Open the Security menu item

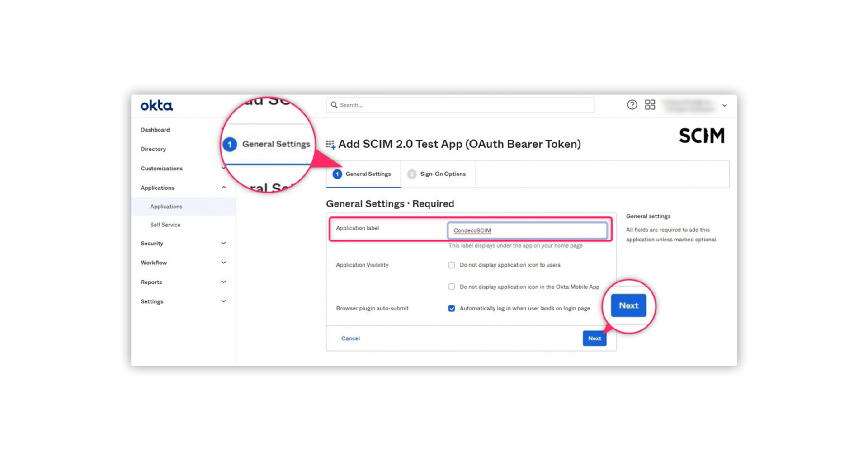151,244
